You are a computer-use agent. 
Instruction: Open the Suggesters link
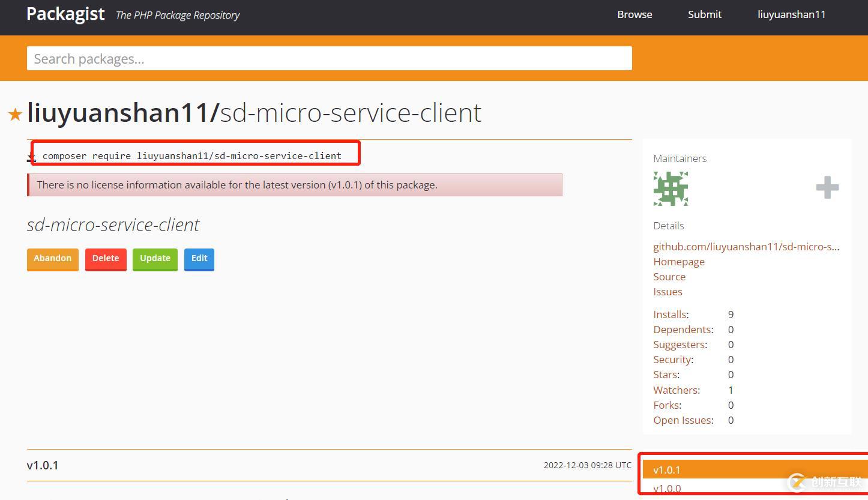(x=680, y=345)
